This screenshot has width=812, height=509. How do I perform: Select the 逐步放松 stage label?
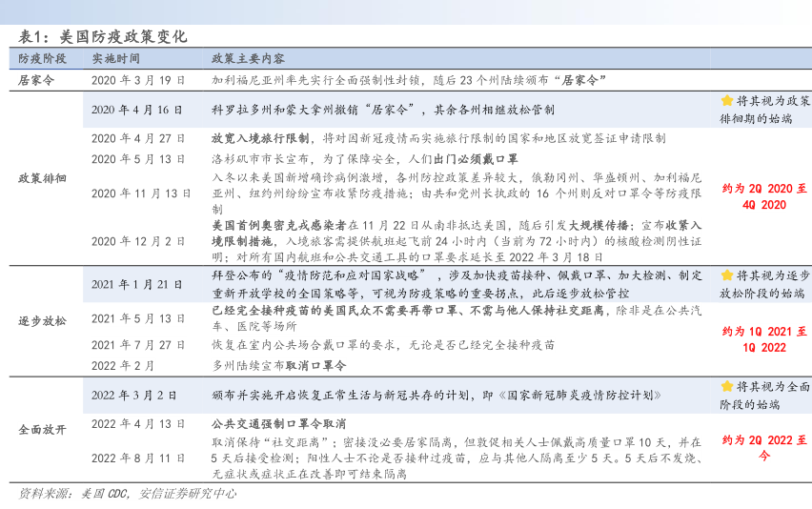42,320
